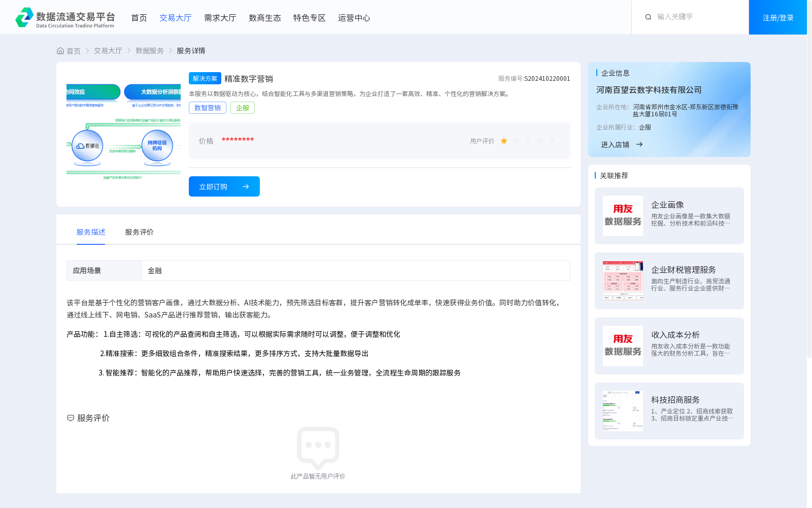Viewport: 812px width, 508px height.
Task: Click the breadcrumb home icon
Action: point(60,51)
